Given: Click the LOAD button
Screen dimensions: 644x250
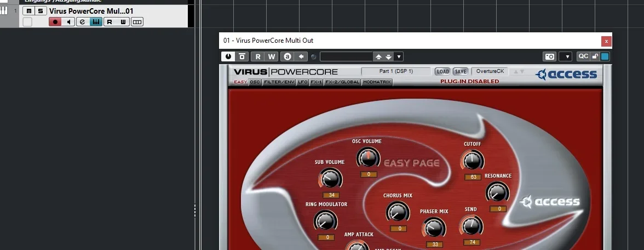Looking at the screenshot, I should click(x=442, y=71).
